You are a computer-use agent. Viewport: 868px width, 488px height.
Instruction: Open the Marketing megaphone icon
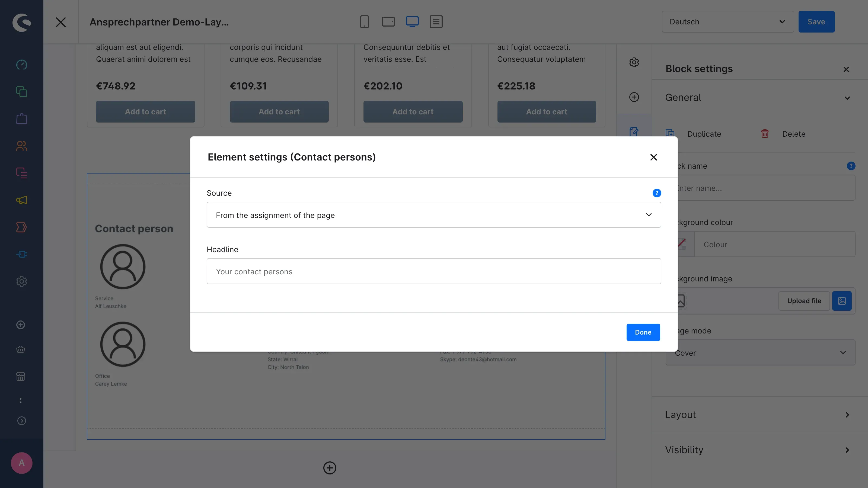22,200
